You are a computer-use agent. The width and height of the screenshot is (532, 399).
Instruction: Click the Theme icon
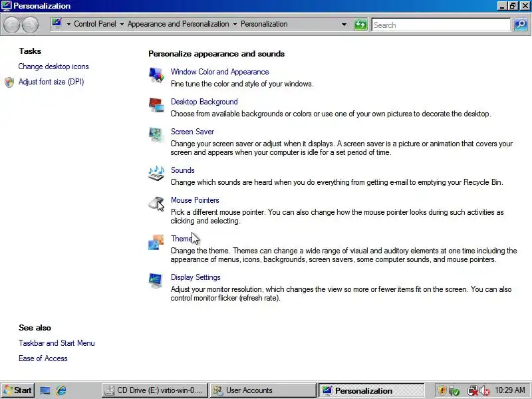[x=156, y=242]
